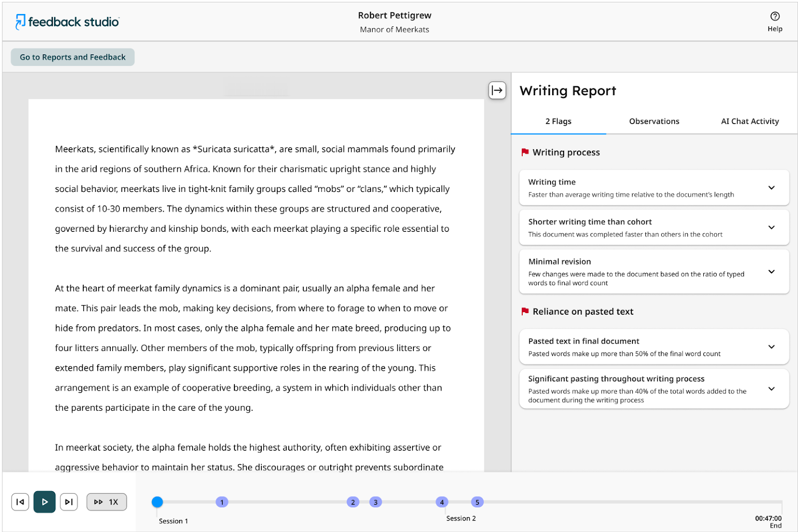Expand the Minimal revision card
The image size is (798, 532).
(654, 272)
